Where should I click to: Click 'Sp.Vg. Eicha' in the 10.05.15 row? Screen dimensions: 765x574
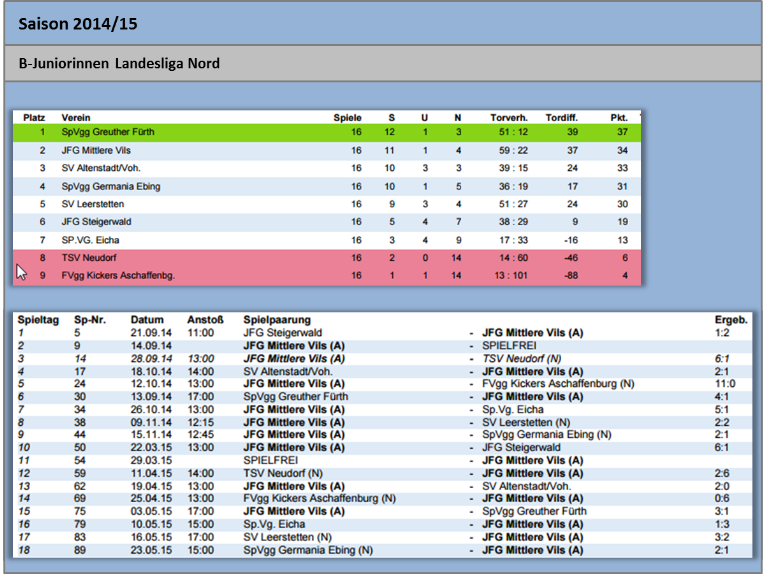(274, 524)
